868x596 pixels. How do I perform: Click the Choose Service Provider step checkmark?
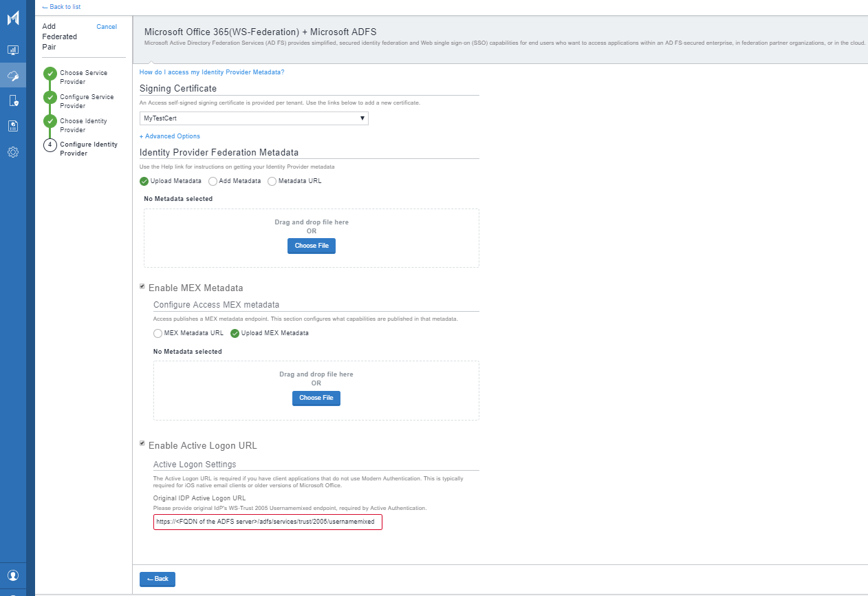(50, 74)
